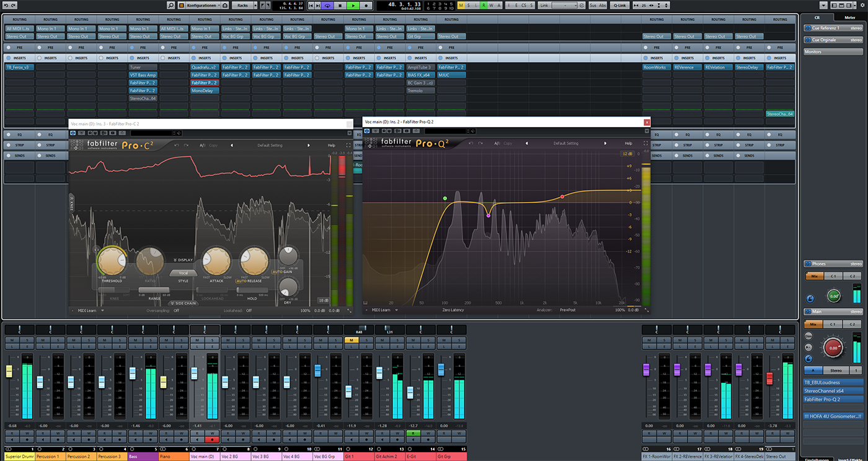
Task: Open the 12 dB display range selector
Action: pos(627,154)
